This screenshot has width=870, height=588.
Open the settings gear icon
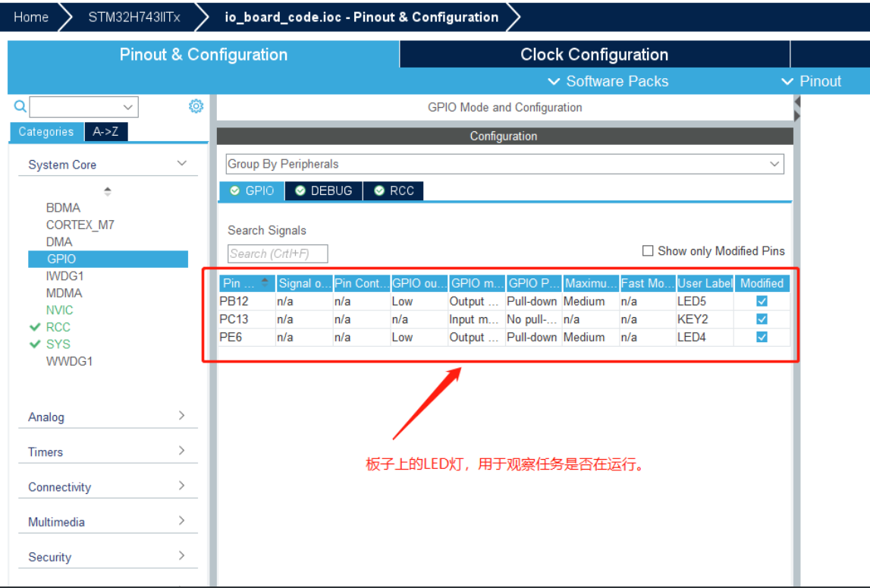tap(196, 106)
